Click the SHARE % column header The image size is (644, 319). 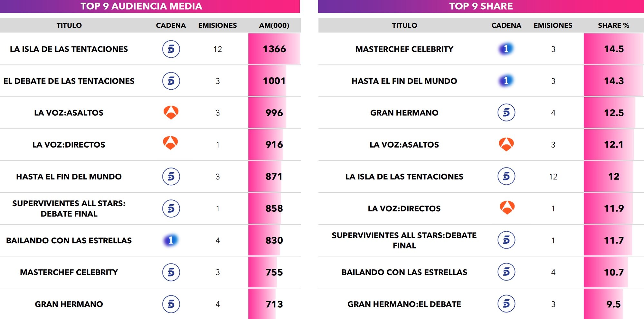tap(613, 25)
